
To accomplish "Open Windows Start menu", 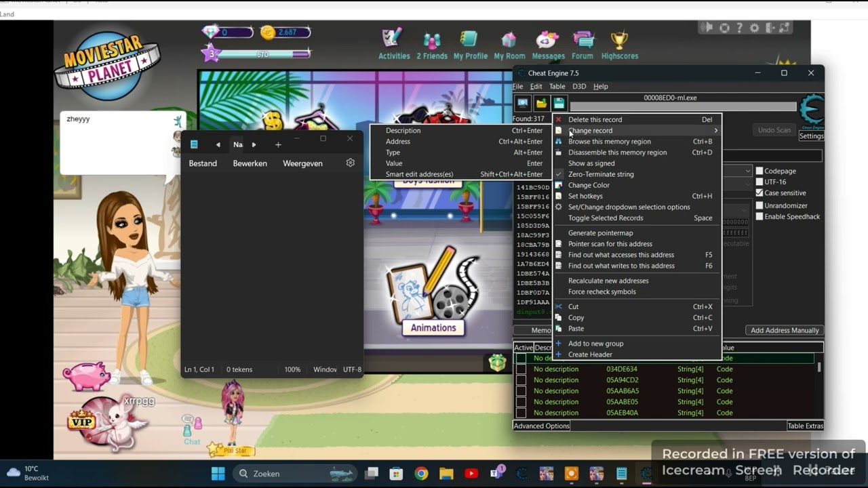I will coord(218,473).
